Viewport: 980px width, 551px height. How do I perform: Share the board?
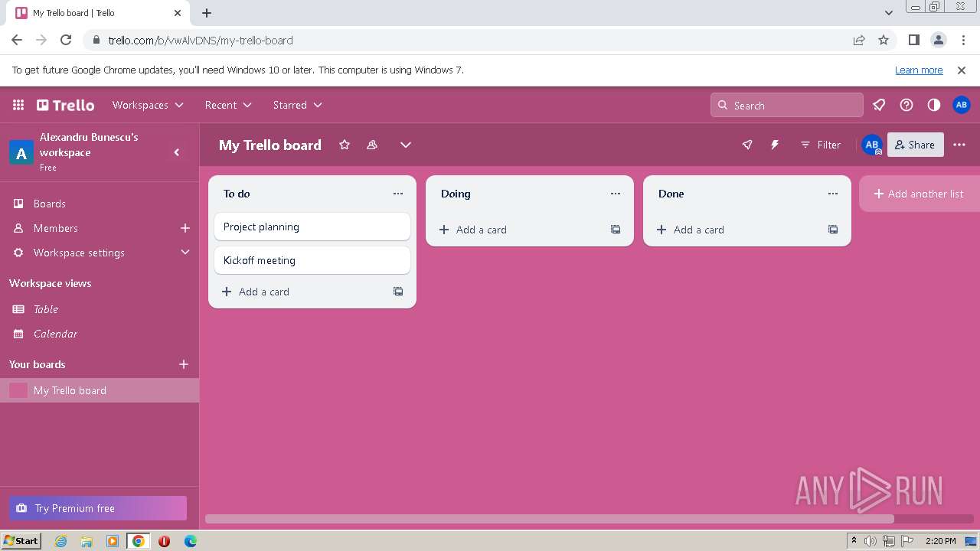(x=915, y=145)
